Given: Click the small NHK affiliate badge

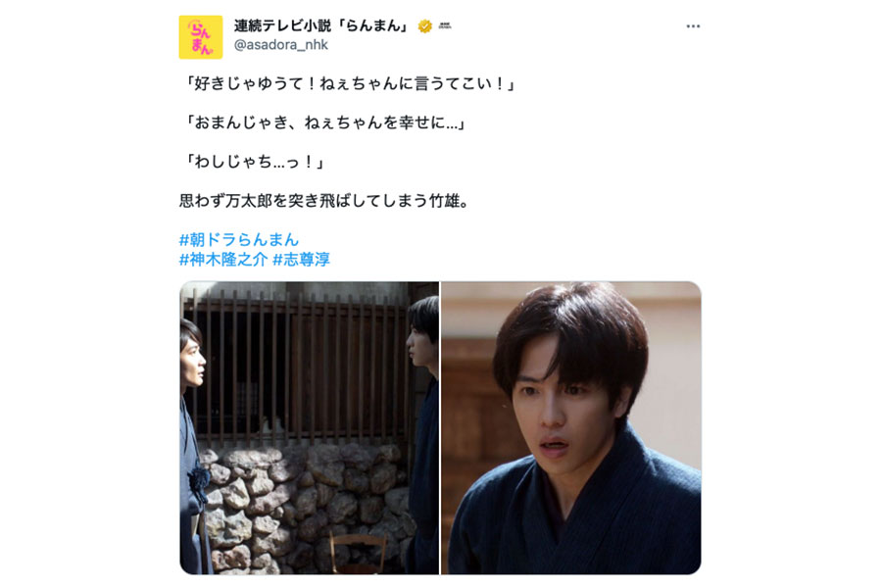Looking at the screenshot, I should (445, 25).
